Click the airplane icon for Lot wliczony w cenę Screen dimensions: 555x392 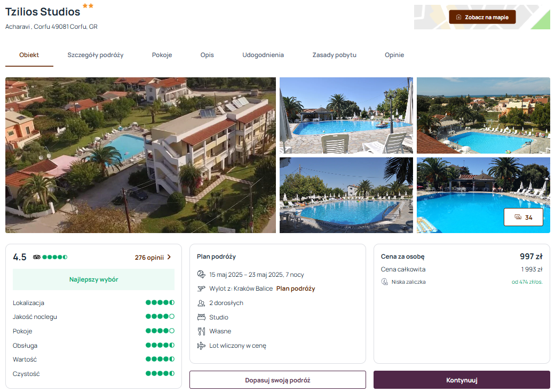pyautogui.click(x=201, y=346)
